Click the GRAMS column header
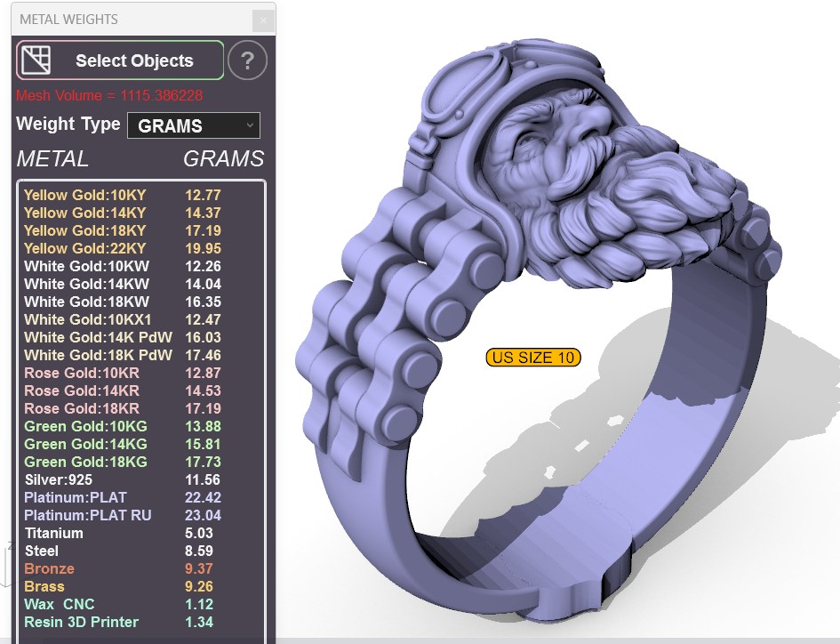 pyautogui.click(x=223, y=158)
